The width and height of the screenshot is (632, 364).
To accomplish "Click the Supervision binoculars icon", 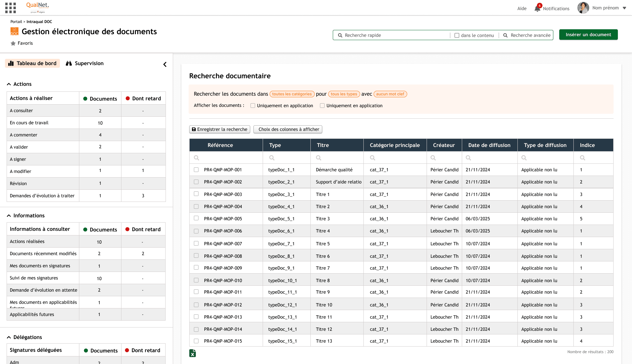I will (x=69, y=63).
